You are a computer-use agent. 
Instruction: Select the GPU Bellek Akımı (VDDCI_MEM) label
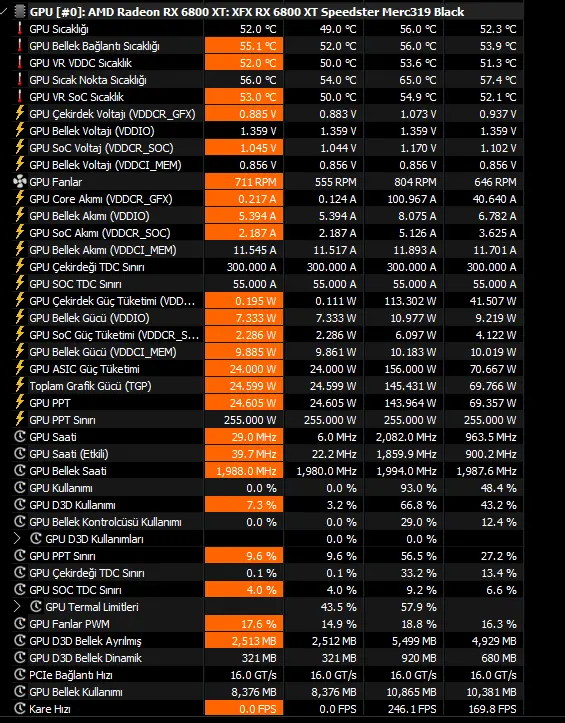102,250
